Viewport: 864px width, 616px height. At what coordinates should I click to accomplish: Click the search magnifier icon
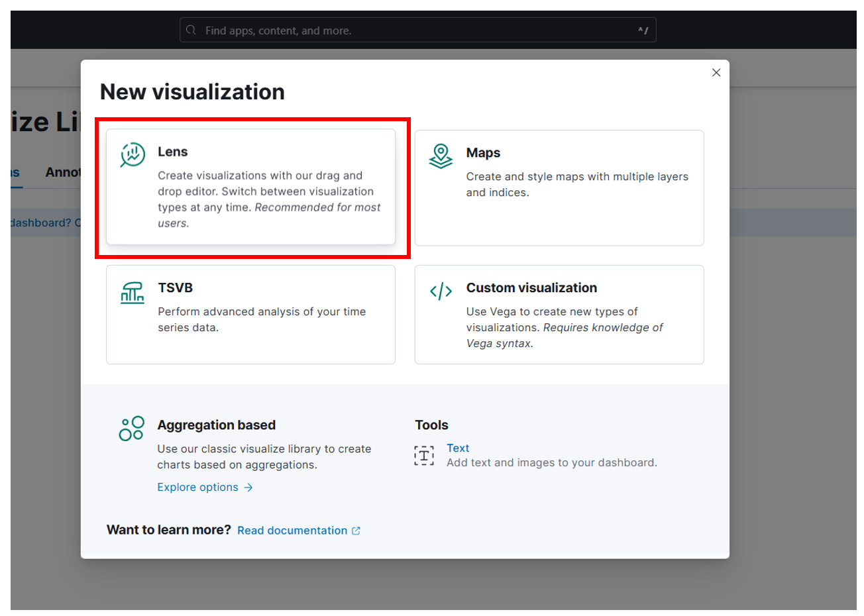coord(191,30)
